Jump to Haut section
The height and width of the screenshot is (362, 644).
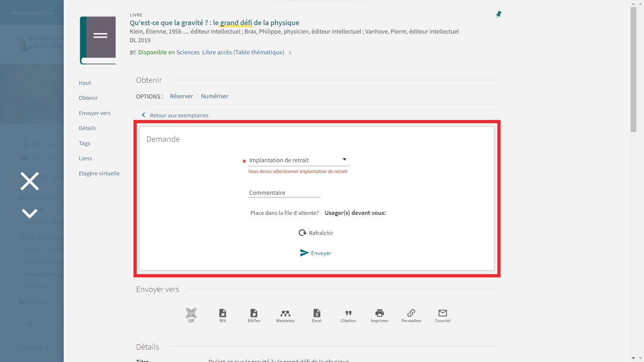(85, 83)
